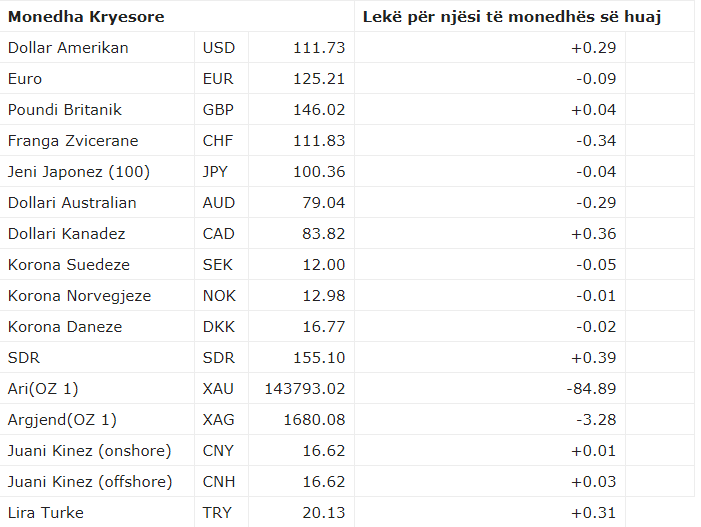
Task: Click the XAG silver code cell
Action: 219,420
